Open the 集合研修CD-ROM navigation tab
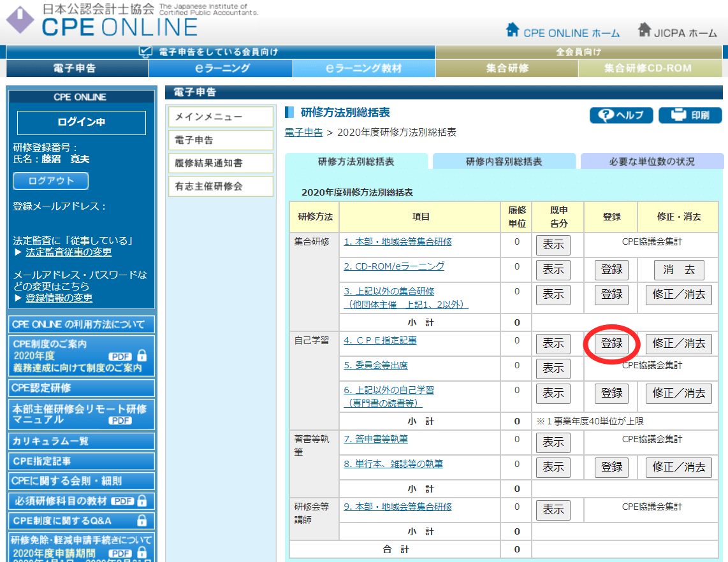Screen dimensions: 728x562 pyautogui.click(x=650, y=68)
